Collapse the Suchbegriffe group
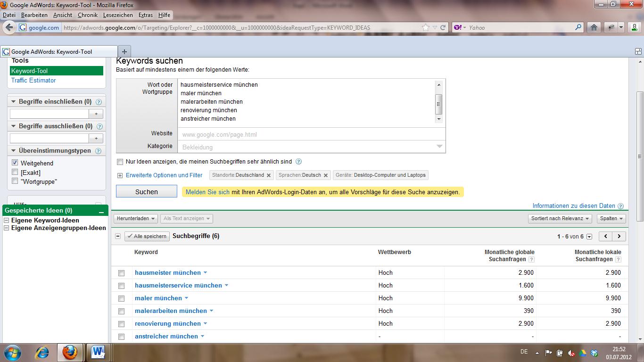The image size is (644, 362). 118,236
